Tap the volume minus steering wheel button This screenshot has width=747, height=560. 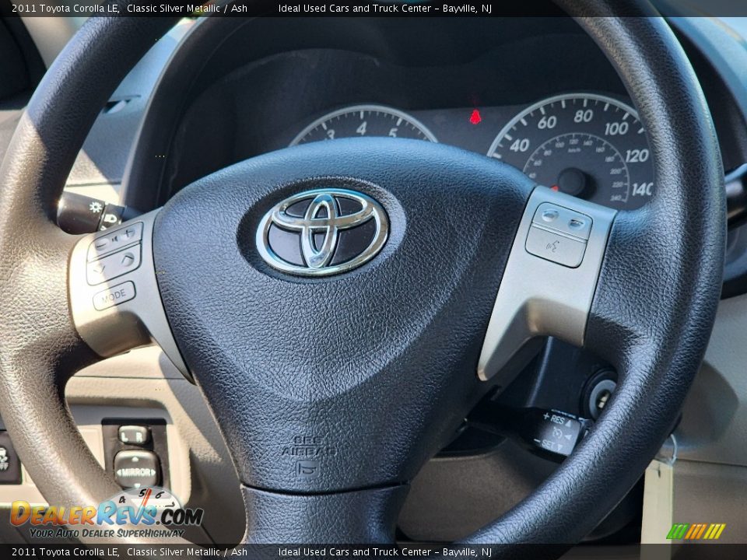[x=103, y=244]
